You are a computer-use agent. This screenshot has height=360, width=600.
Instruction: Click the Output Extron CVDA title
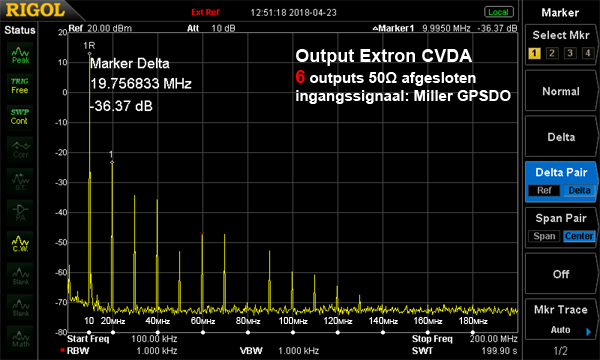click(383, 56)
